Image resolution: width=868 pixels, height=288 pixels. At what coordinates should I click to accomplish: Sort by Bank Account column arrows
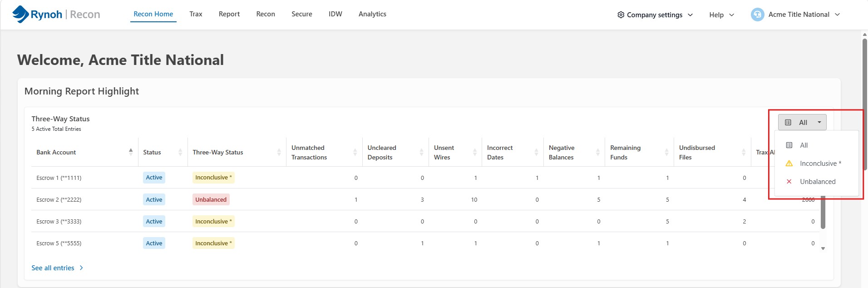point(131,152)
